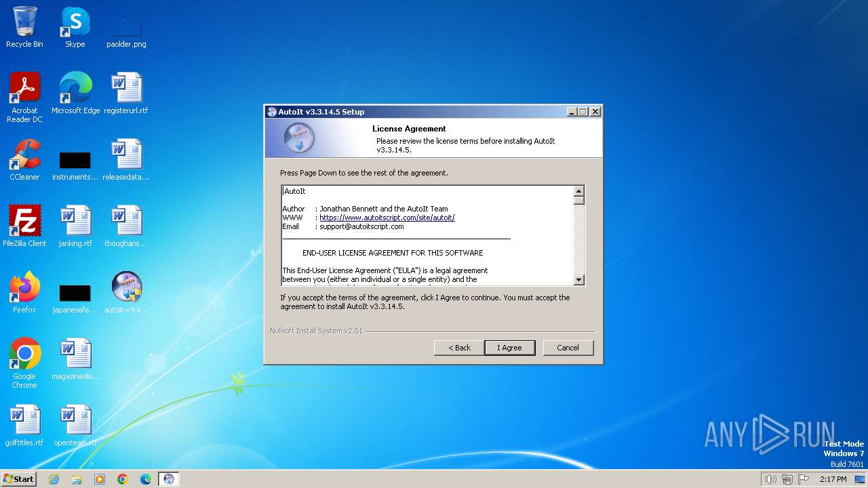Launch Microsoft Edge desktop shortcut
This screenshot has width=868, height=488.
point(75,94)
